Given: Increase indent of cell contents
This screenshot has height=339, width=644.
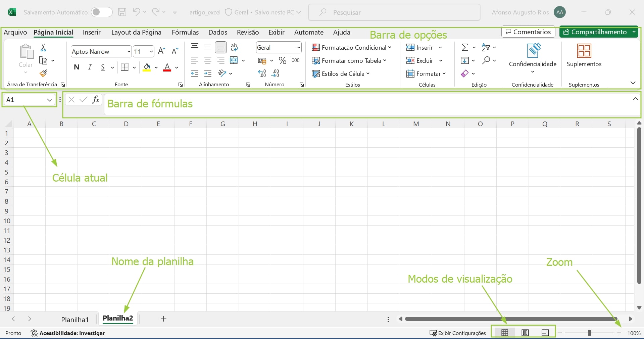Looking at the screenshot, I should pyautogui.click(x=208, y=73).
